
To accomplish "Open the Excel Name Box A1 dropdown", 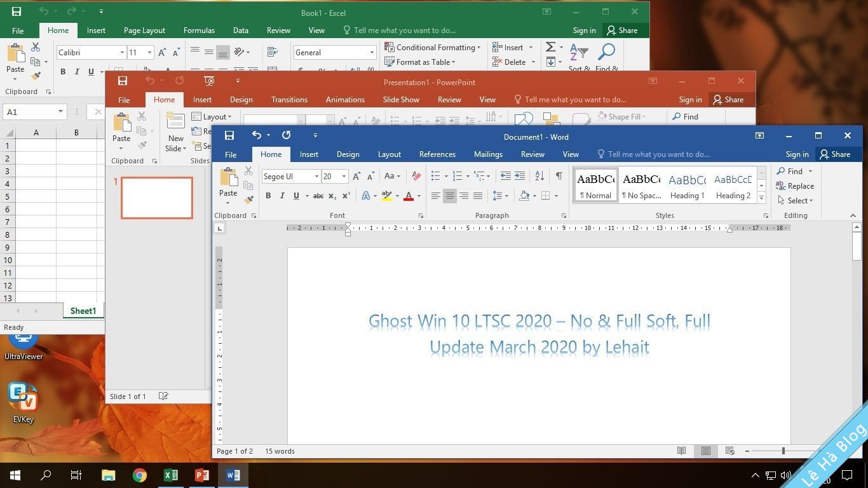I will point(60,112).
